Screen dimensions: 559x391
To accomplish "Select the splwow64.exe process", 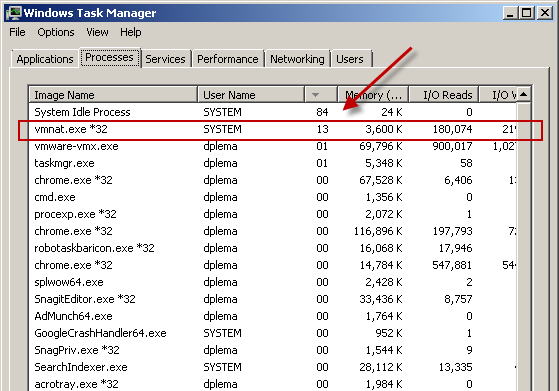I will click(x=273, y=282).
